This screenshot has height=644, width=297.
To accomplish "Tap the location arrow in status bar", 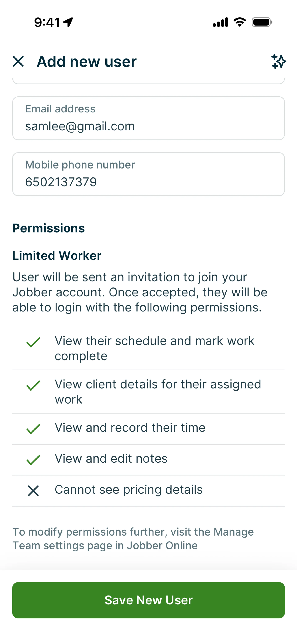I will (x=68, y=22).
